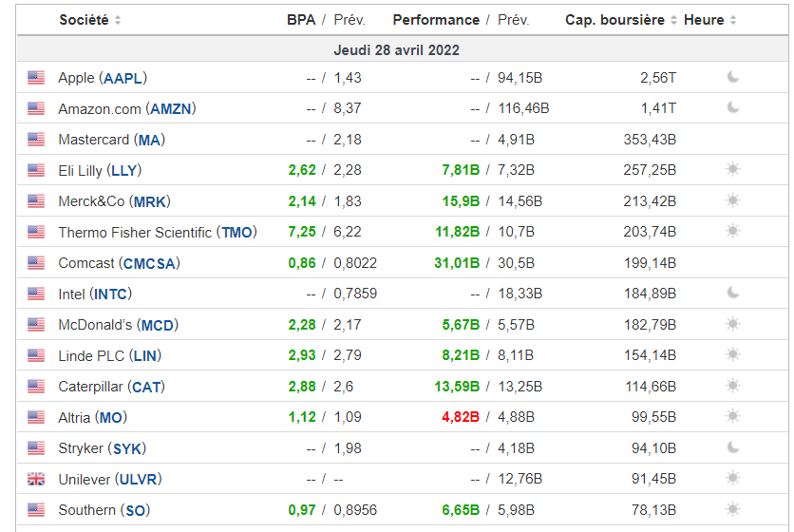Open the AAPL ticker link
The image size is (794, 532).
[123, 78]
